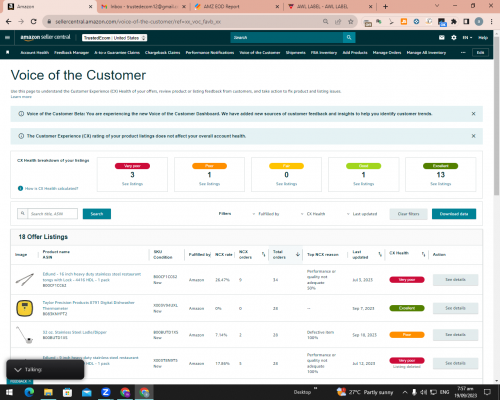The height and width of the screenshot is (400, 500).
Task: Click the top Seller Central search field
Action: 287,38
